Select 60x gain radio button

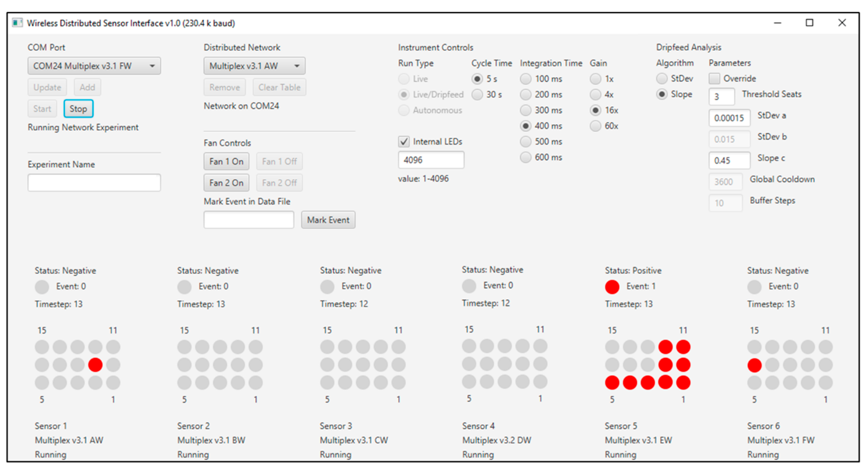click(595, 126)
